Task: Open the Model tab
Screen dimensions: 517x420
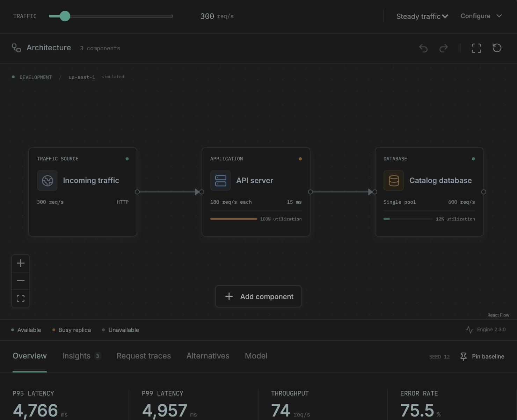Action: point(256,356)
